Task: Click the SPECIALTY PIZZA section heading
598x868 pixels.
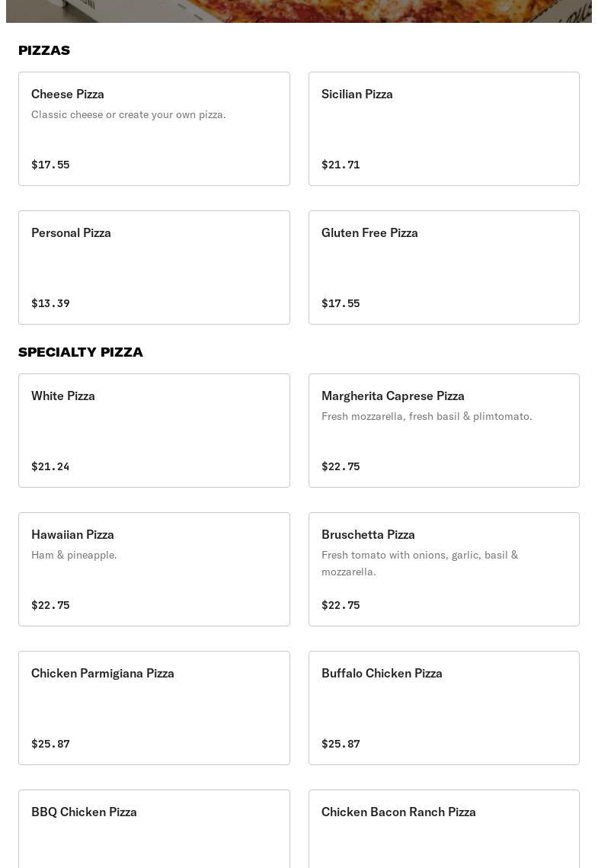Action: coord(81,352)
